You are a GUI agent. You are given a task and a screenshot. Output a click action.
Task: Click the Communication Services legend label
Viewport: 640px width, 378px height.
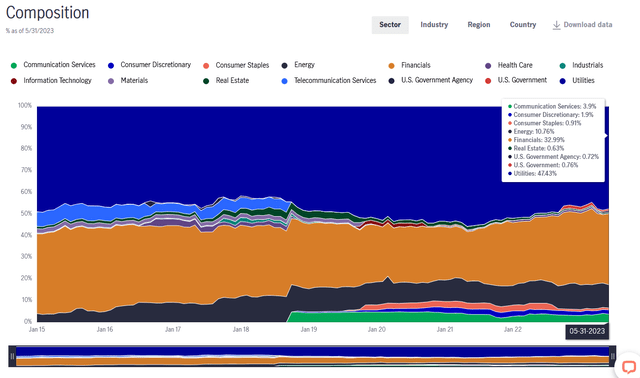pos(59,65)
